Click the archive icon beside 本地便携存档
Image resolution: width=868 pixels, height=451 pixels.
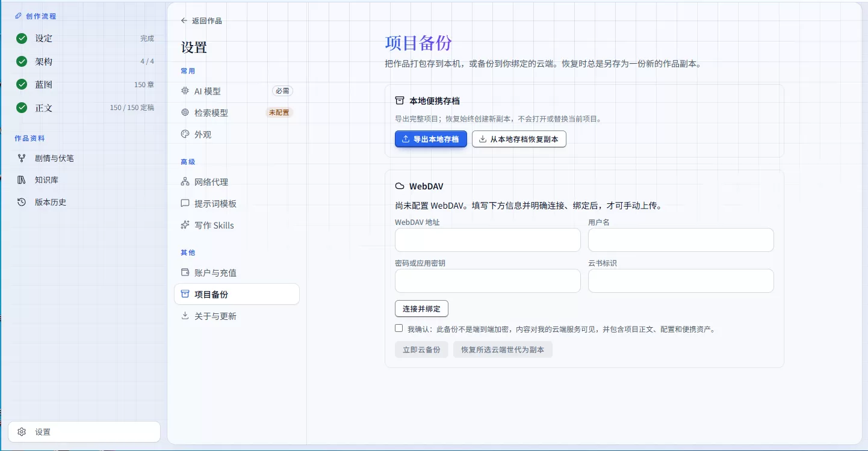(x=400, y=100)
